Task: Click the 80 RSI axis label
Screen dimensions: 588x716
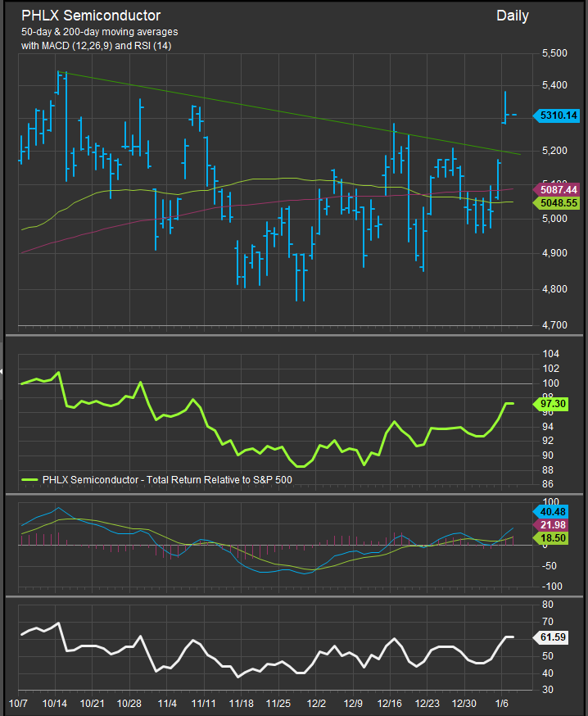Action: 548,605
